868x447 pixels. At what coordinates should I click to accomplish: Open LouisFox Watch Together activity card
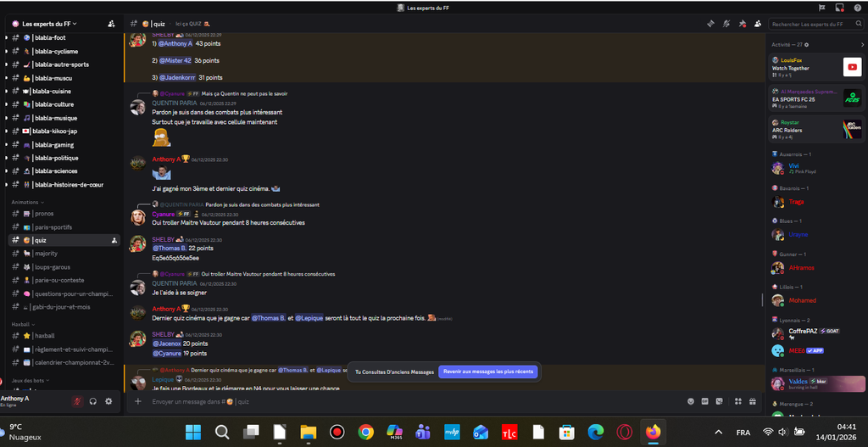[816, 67]
